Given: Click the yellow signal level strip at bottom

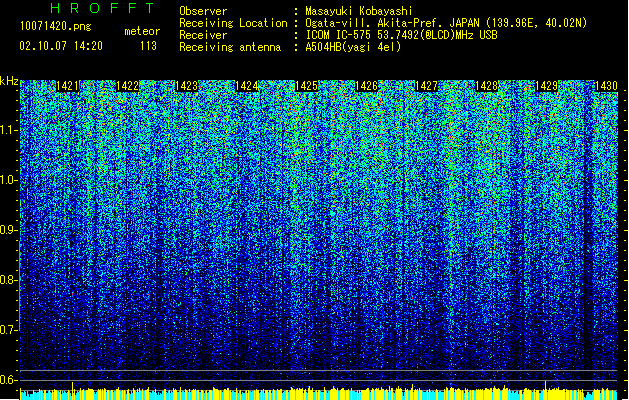Looking at the screenshot, I should pos(319,394).
